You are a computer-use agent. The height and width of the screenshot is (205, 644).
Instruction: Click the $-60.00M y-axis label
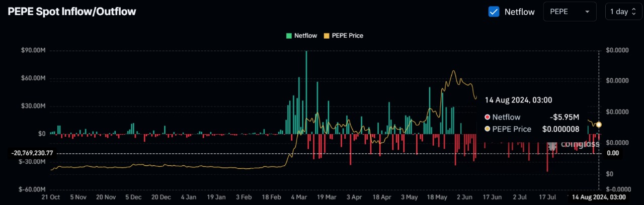[32, 189]
